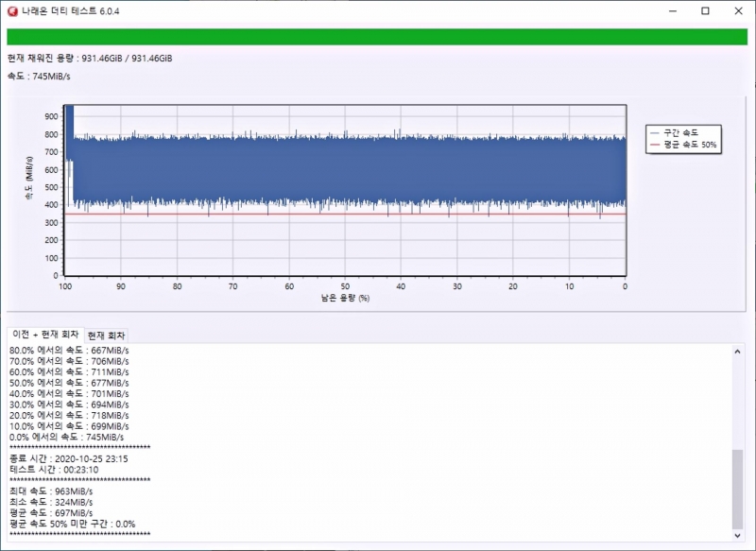Click the '테스트 시간 : 00:23:10' line
Viewport: 756px width, 551px height.
(54, 470)
